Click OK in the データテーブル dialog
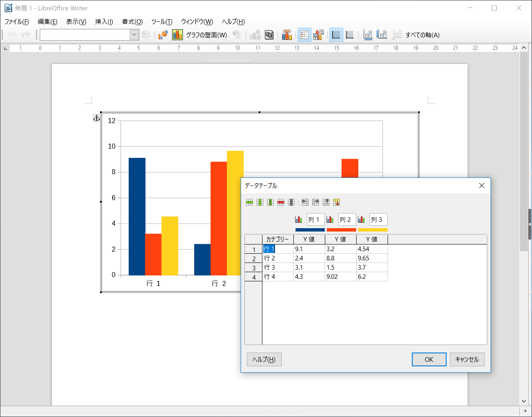 point(429,359)
